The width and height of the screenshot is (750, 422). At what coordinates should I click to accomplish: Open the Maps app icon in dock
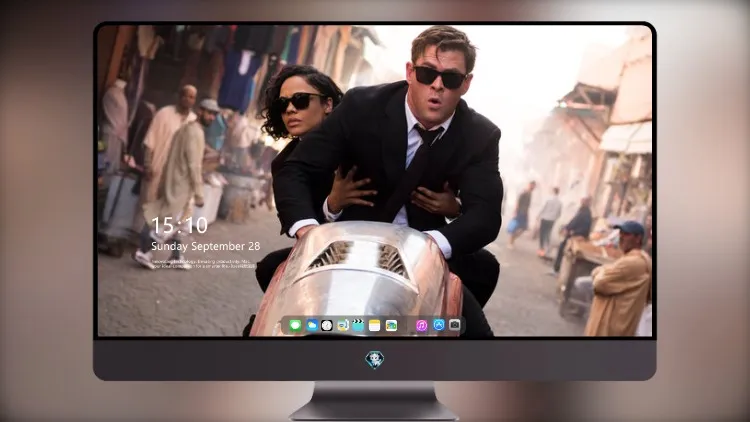[x=391, y=326]
